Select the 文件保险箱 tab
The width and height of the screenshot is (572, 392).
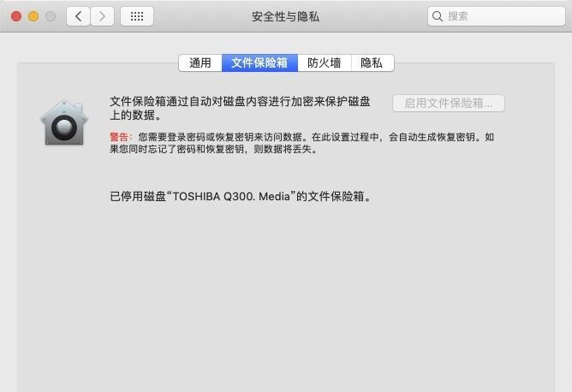pyautogui.click(x=259, y=62)
